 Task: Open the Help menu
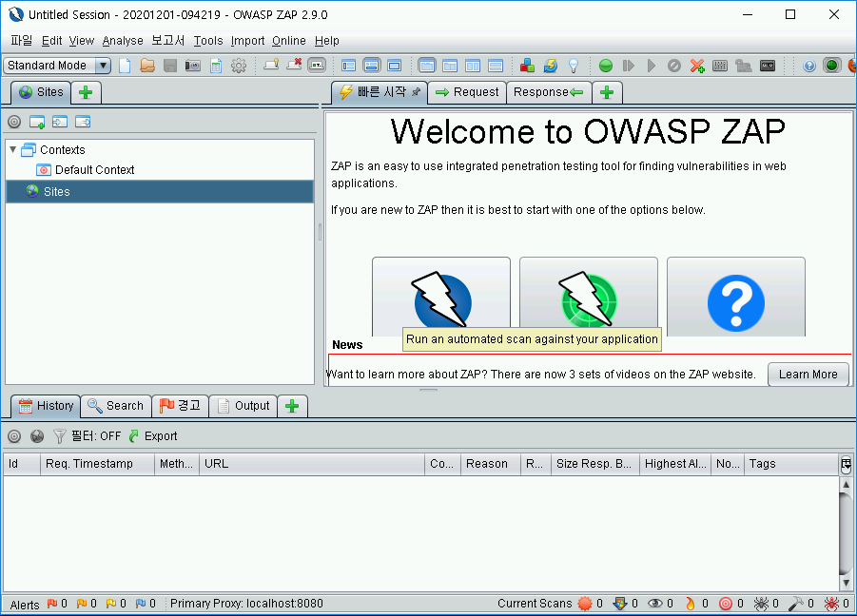point(326,41)
